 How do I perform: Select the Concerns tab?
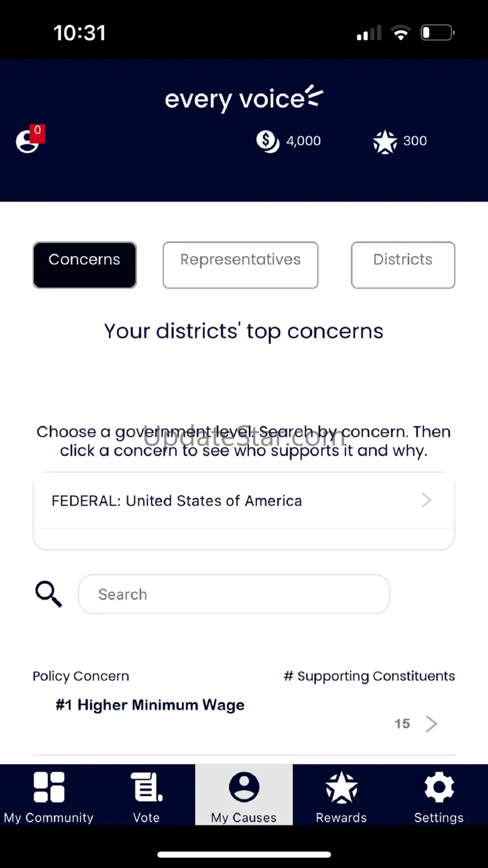tap(84, 265)
